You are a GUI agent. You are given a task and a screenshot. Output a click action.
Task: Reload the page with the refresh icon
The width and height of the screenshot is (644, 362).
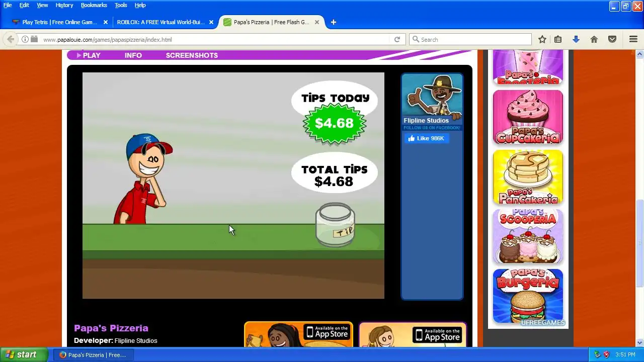[397, 39]
